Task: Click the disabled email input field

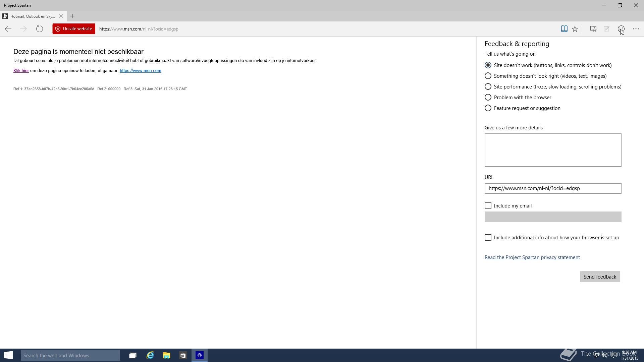Action: click(x=553, y=217)
